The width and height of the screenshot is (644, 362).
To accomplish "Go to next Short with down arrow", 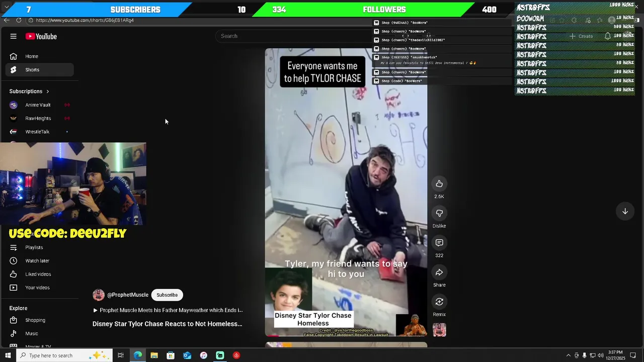I will 625,212.
